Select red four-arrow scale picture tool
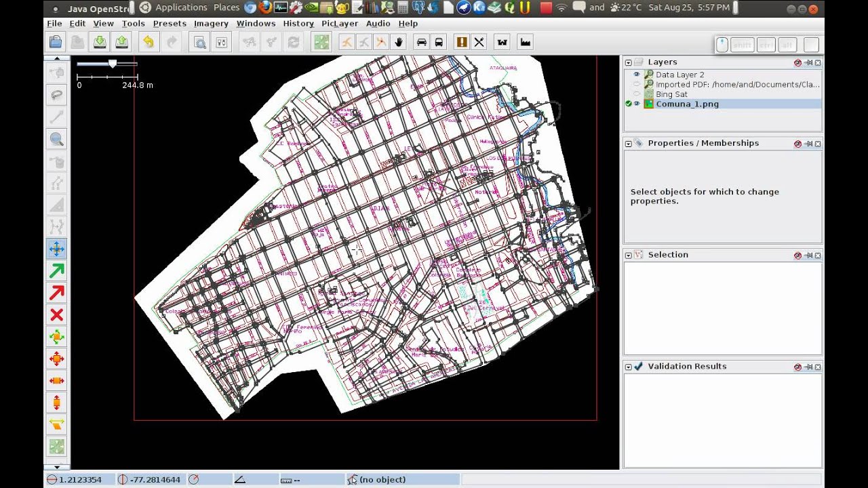Viewport: 868px width, 488px height. point(57,359)
